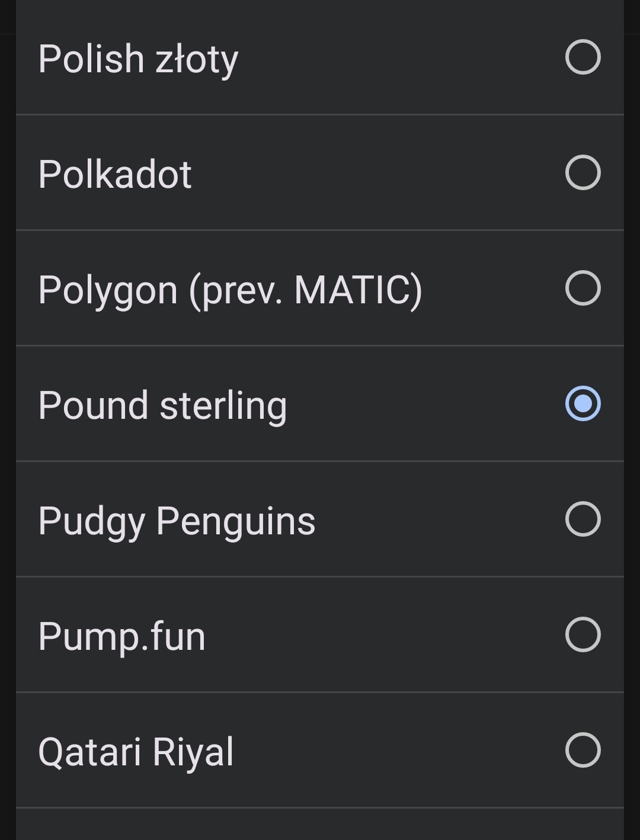640x840 pixels.
Task: Click outside dialog on right dark strip
Action: (x=632, y=415)
